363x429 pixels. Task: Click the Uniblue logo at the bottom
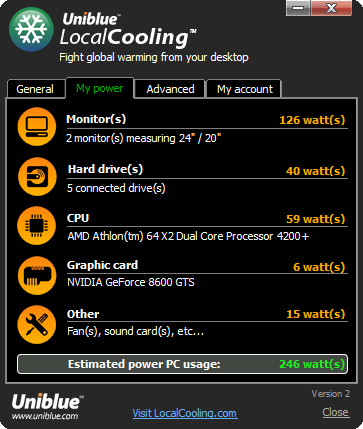coord(47,402)
